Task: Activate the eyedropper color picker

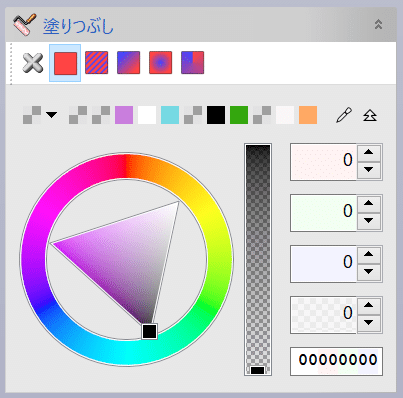Action: (x=344, y=115)
